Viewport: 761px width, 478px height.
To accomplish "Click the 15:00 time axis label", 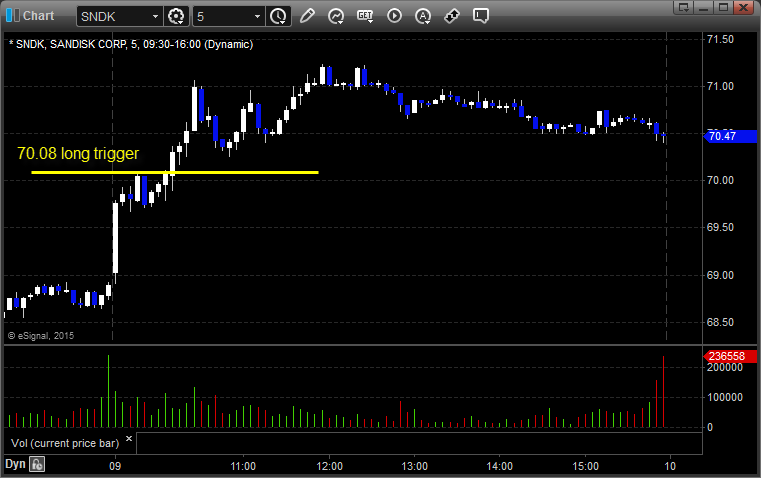I will tap(585, 466).
